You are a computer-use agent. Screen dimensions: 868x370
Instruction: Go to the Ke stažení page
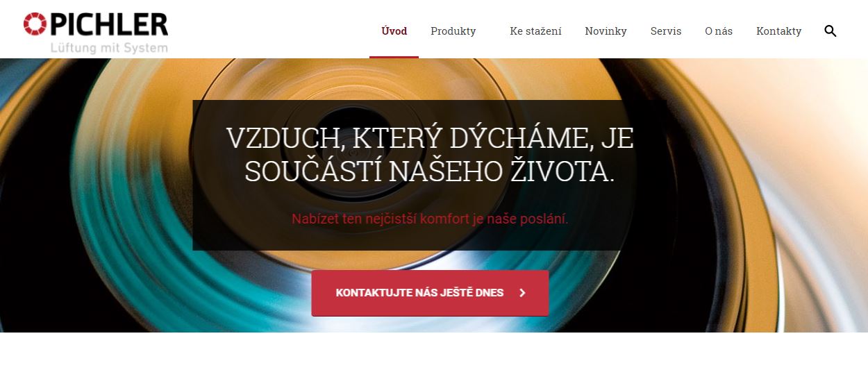(535, 31)
